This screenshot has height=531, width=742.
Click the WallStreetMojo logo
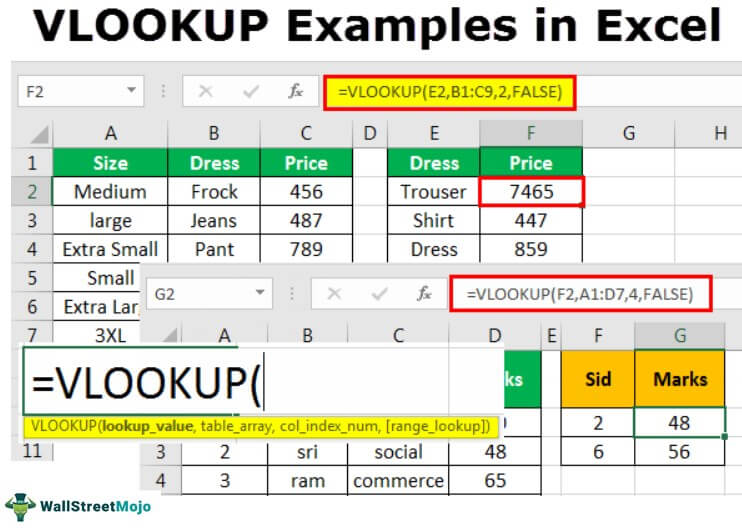pos(78,507)
